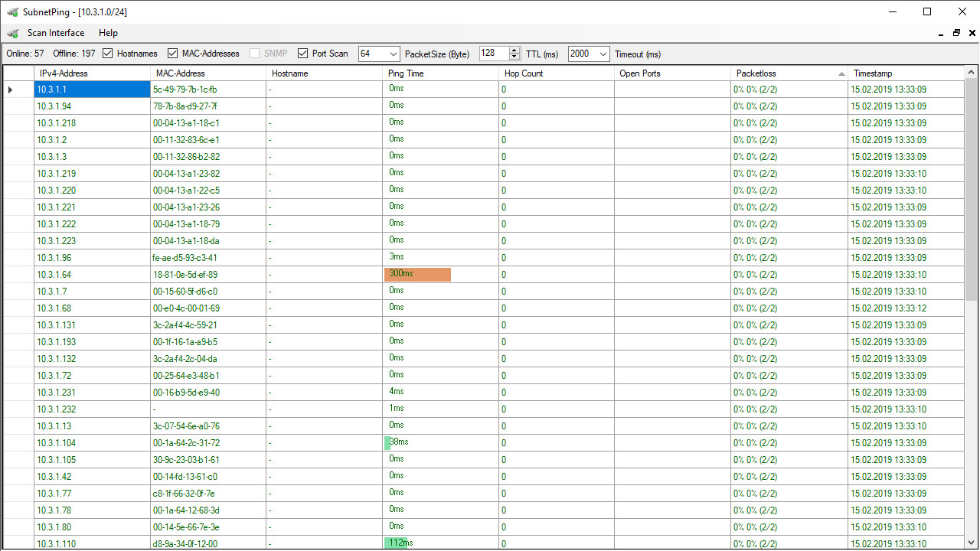980x551 pixels.
Task: Restore the inner child window
Action: [956, 33]
